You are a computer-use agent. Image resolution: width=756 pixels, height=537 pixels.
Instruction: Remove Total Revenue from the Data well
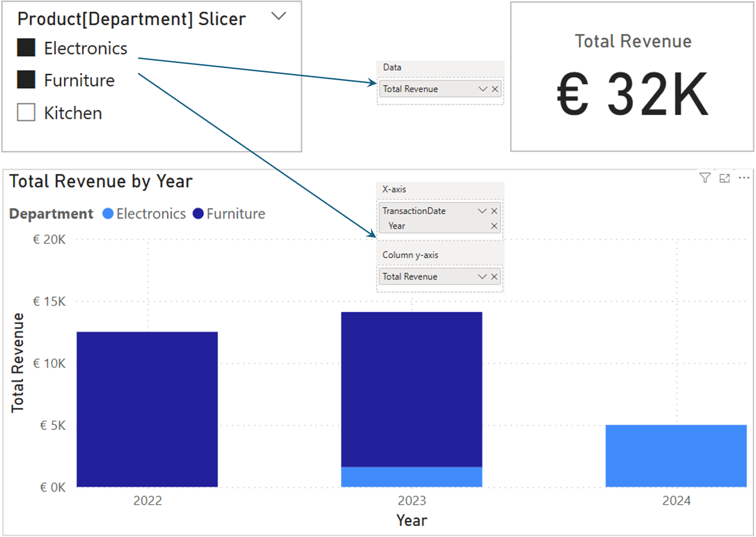pos(495,89)
